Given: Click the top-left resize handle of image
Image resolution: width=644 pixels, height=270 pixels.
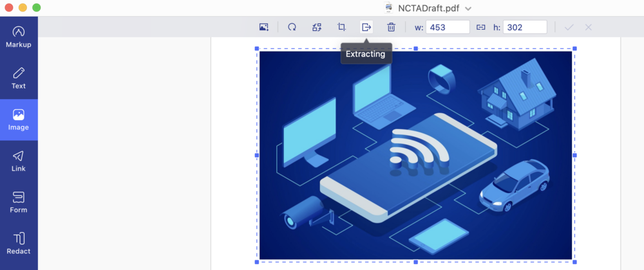Looking at the screenshot, I should [x=257, y=48].
